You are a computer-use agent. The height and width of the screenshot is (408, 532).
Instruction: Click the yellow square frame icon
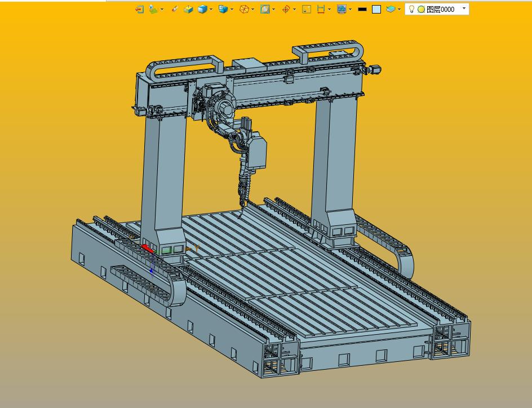[307, 9]
